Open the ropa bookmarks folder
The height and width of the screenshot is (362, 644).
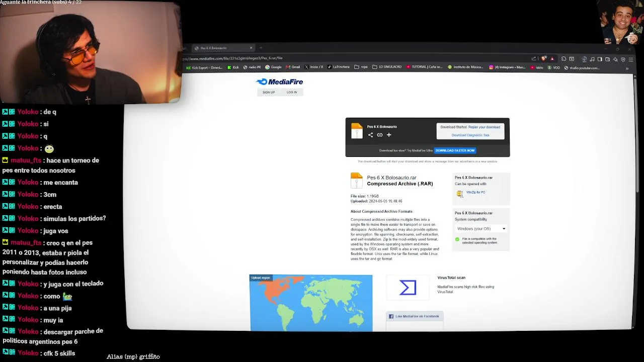pos(361,67)
